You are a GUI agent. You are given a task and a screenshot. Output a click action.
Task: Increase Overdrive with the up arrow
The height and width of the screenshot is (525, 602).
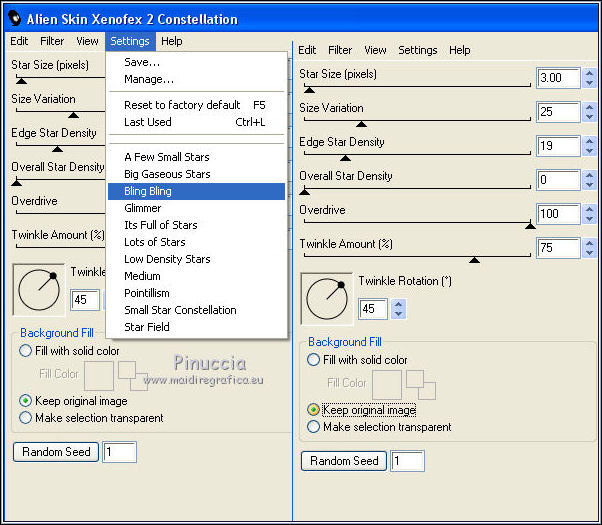[589, 209]
